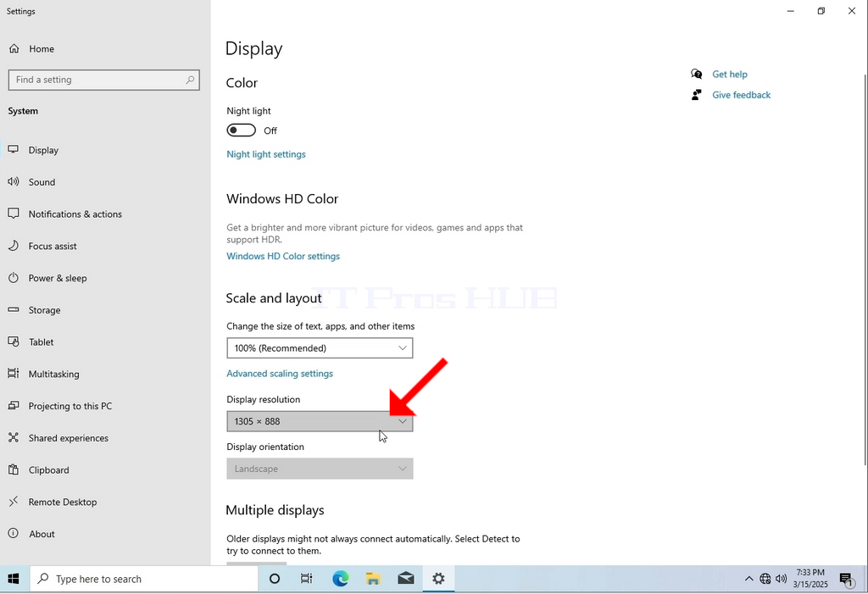
Task: Click the About info icon
Action: pos(14,534)
